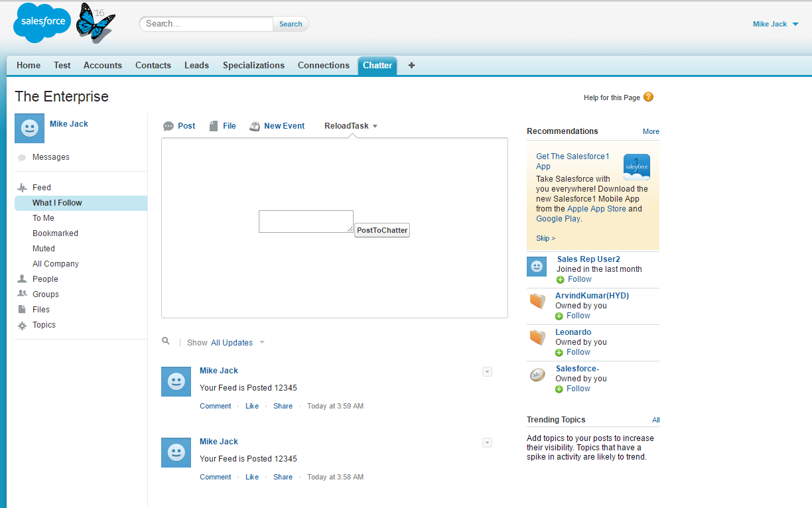Click the Salesforce1 app icon in Recommendations
The width and height of the screenshot is (812, 508).
pyautogui.click(x=637, y=167)
